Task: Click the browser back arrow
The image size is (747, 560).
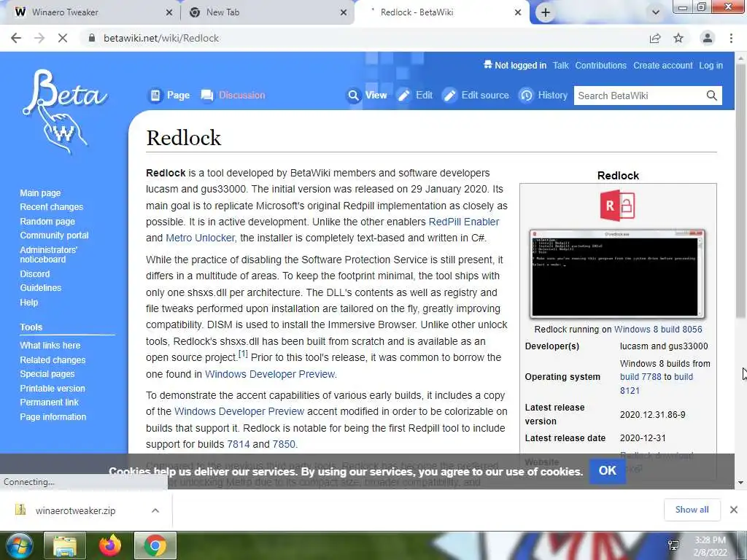Action: [x=16, y=38]
